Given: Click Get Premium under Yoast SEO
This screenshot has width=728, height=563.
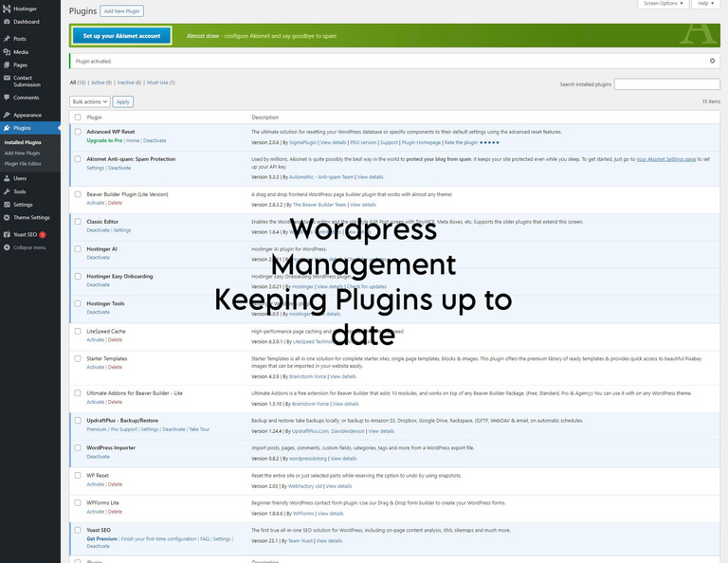Looking at the screenshot, I should point(101,539).
